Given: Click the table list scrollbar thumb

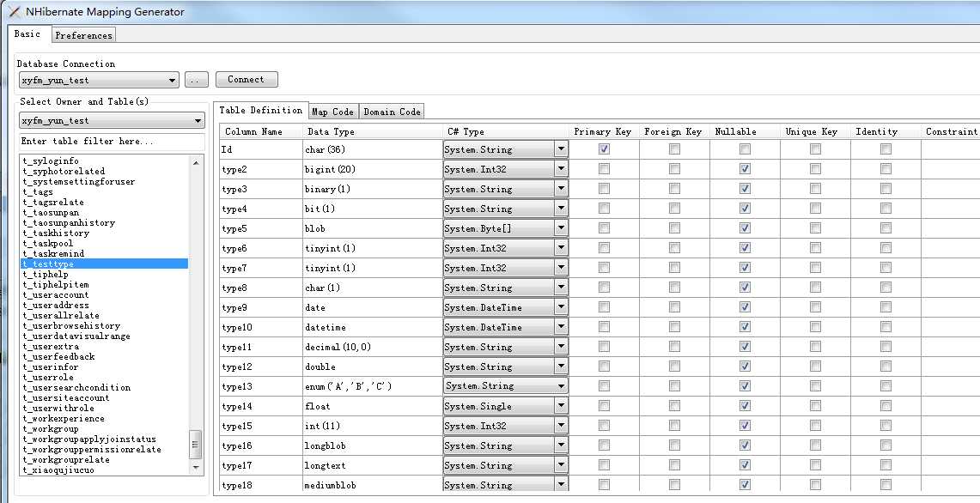Looking at the screenshot, I should pyautogui.click(x=196, y=445).
